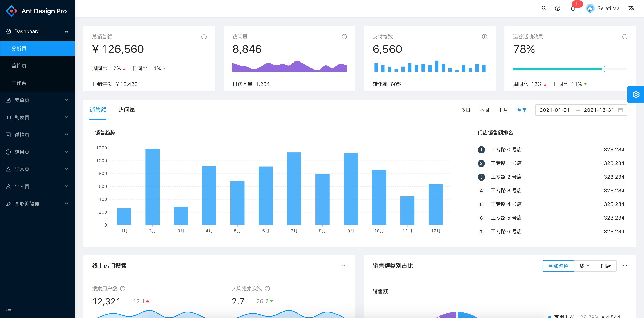Select the 全部渠道 channel radio button

[558, 266]
